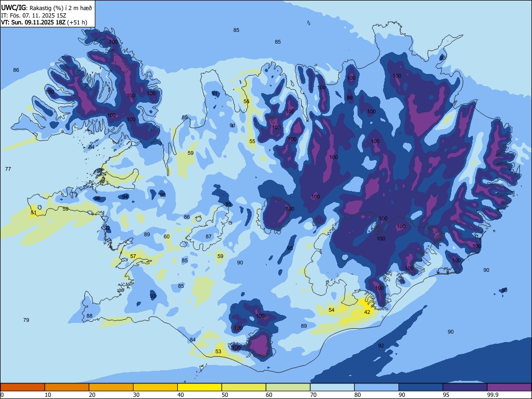Click the '57' humidity value on map
532x399 pixels.
pos(133,256)
